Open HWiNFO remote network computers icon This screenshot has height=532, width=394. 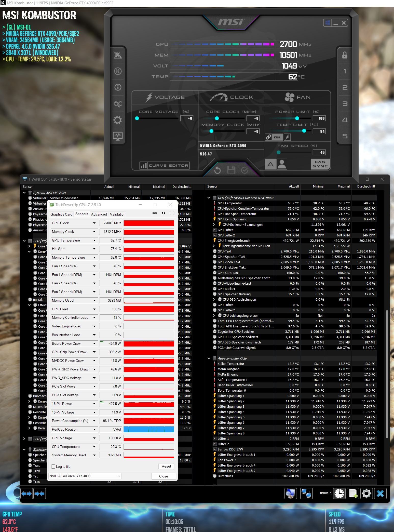306,494
